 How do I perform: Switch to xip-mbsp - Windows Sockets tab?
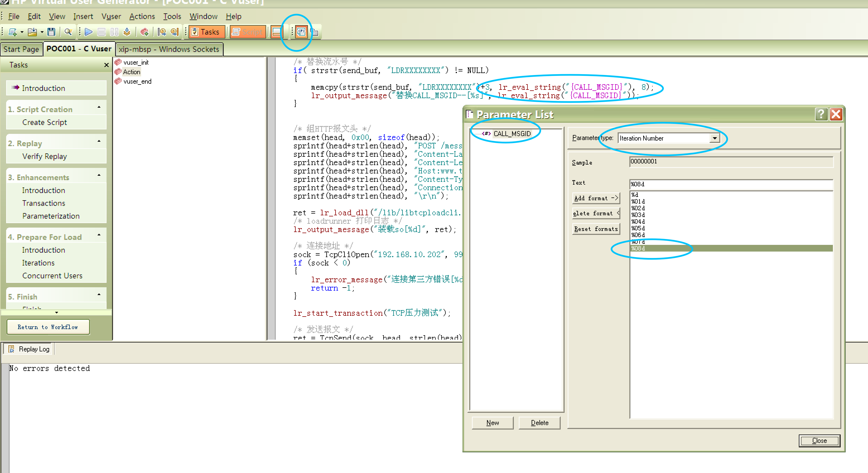pyautogui.click(x=169, y=49)
